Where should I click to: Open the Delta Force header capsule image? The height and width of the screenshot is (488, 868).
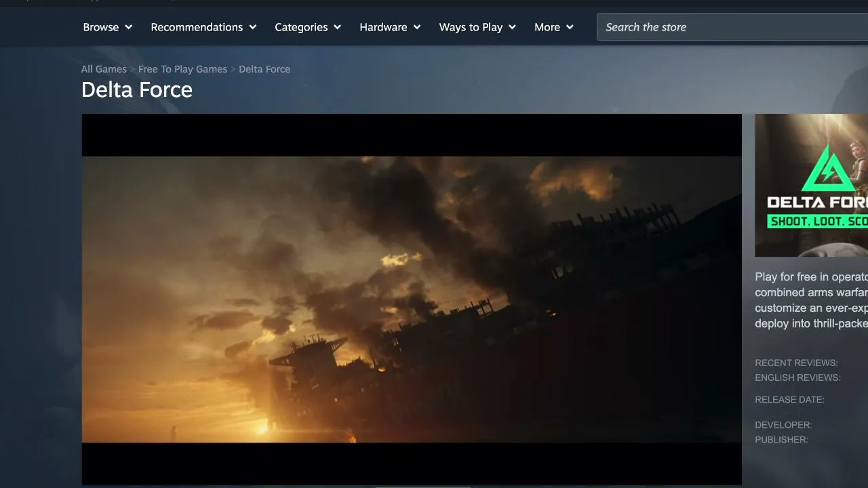point(811,185)
